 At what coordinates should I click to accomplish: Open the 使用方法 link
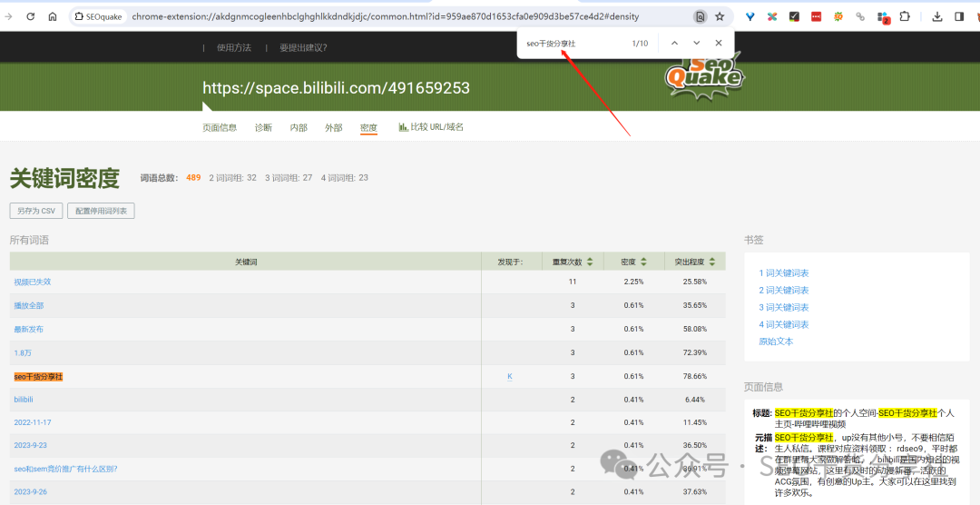coord(234,47)
